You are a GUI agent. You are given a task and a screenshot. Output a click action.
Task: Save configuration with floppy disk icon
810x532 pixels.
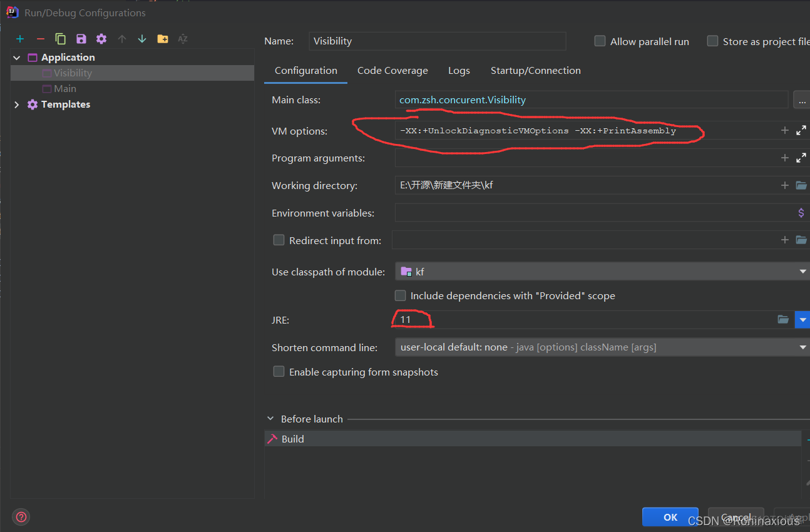point(81,39)
